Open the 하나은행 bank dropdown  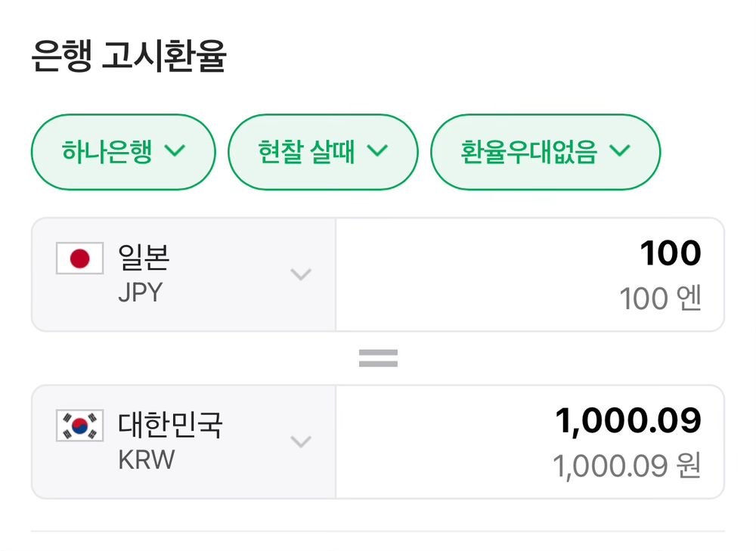[x=123, y=152]
